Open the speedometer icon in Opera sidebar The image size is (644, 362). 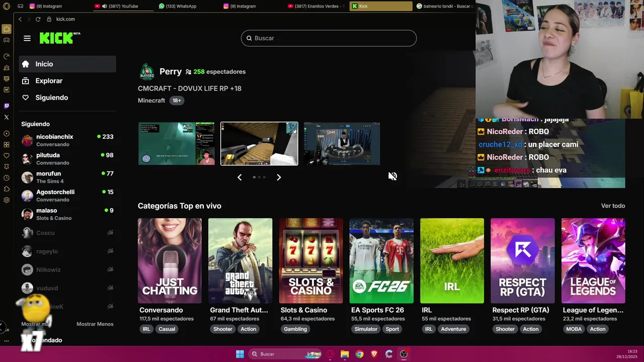pyautogui.click(x=7, y=56)
